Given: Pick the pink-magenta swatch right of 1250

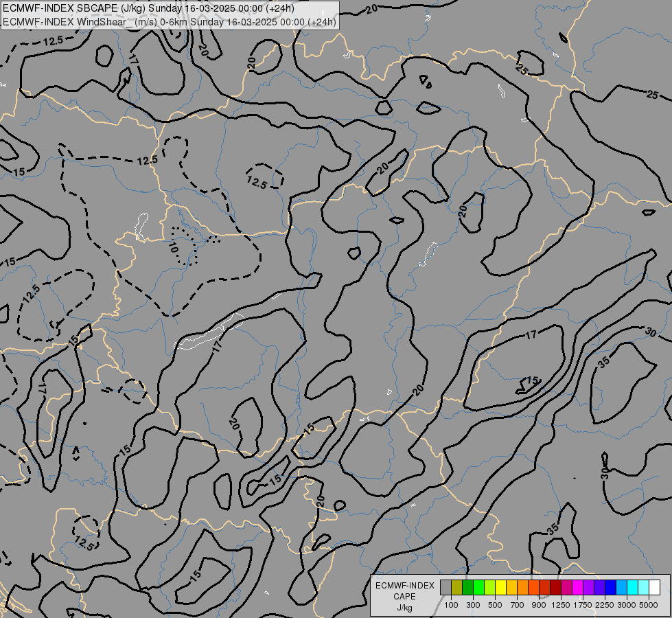Looking at the screenshot, I should coord(566,588).
